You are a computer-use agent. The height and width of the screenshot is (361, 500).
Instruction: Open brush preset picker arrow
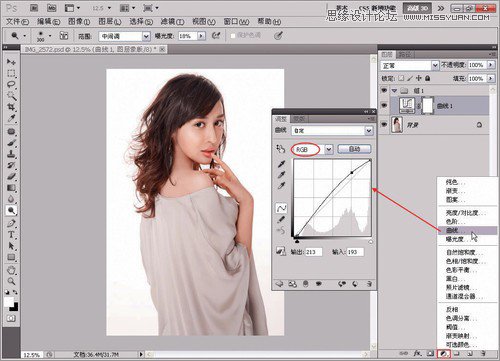click(x=50, y=36)
